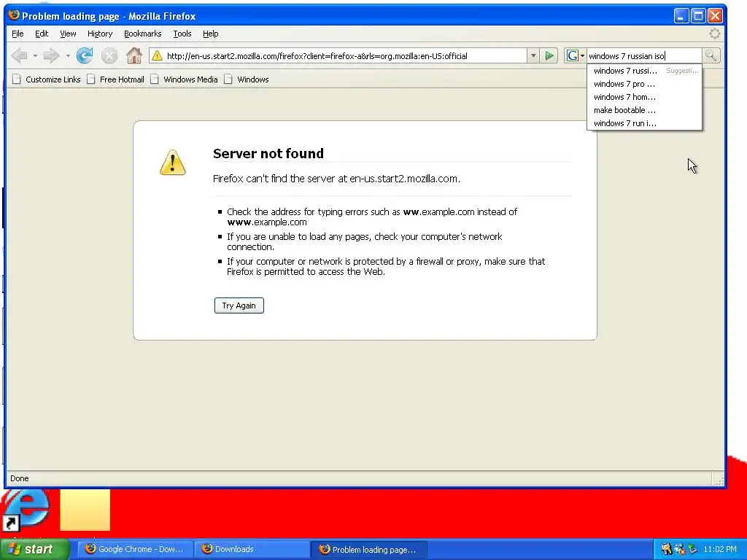The image size is (747, 560).
Task: Open the Help menu
Action: 210,34
